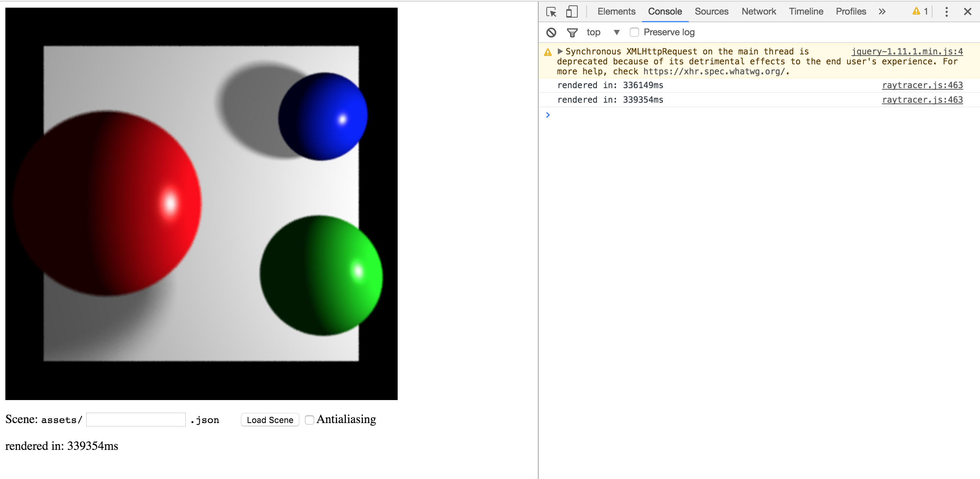Click the Preserve log label text
The image size is (980, 479).
tap(669, 32)
